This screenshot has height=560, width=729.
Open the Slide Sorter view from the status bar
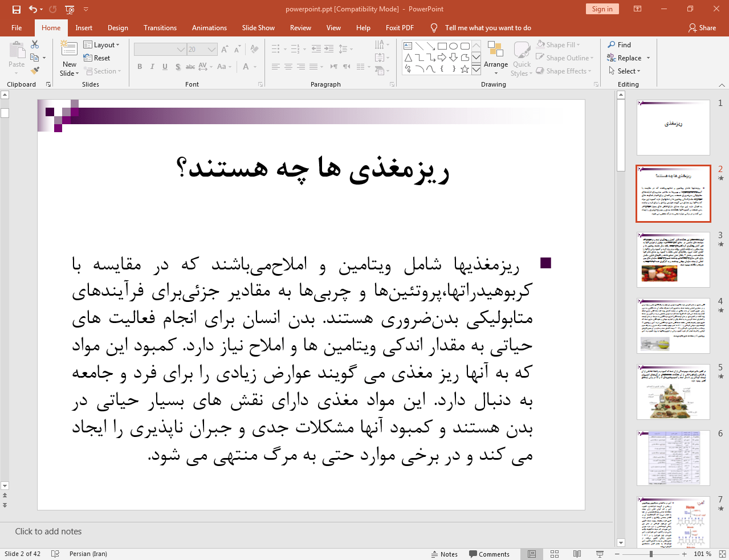[554, 554]
